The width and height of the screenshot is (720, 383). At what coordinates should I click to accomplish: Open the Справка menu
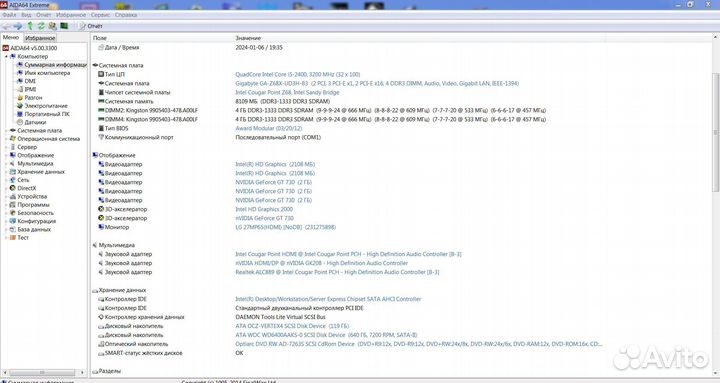point(126,15)
